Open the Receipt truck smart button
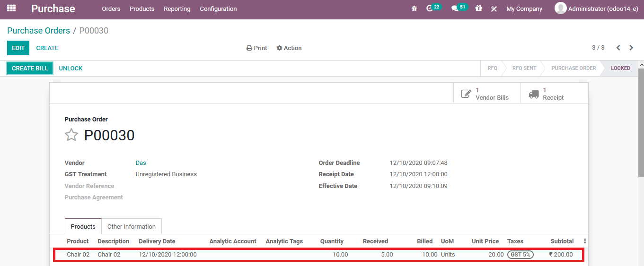Image resolution: width=644 pixels, height=266 pixels. coord(554,94)
